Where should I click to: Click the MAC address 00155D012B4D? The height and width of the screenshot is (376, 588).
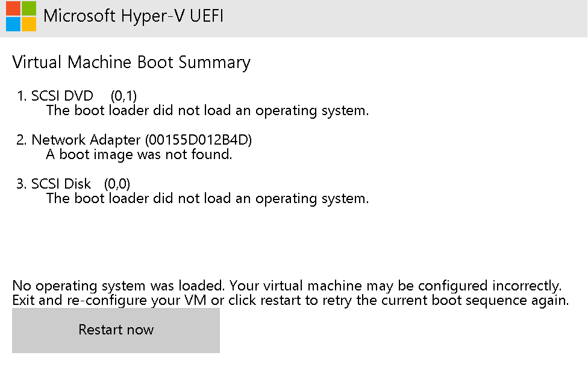click(x=198, y=140)
